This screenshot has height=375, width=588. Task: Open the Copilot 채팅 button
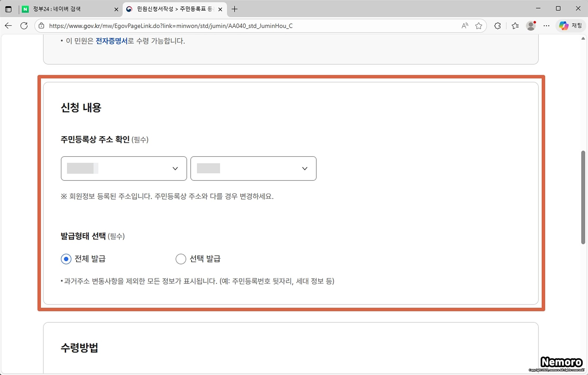coord(570,26)
